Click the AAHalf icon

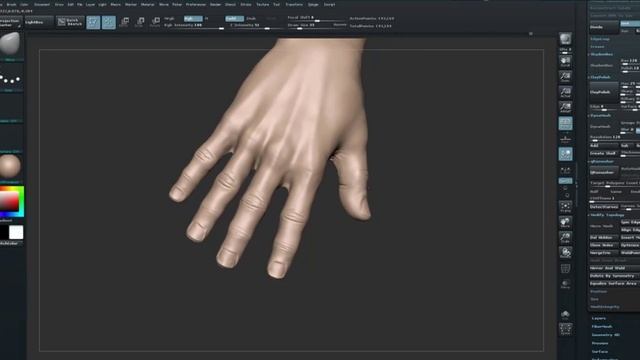(x=565, y=107)
